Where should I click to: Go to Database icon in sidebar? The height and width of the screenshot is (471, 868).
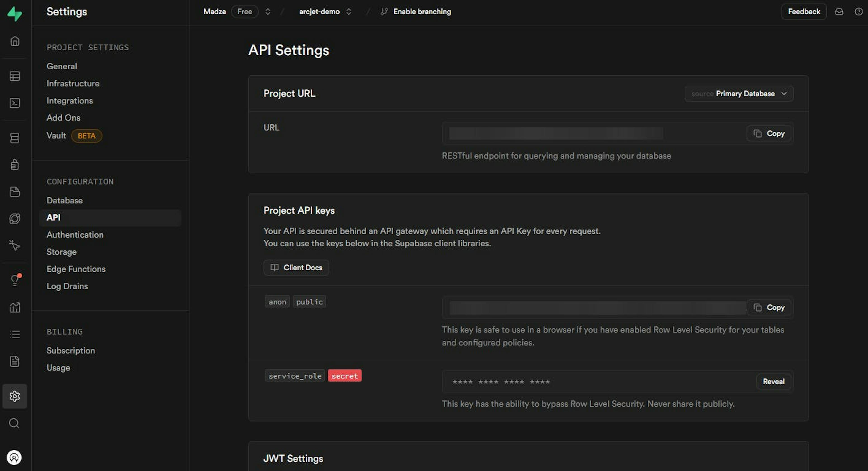[x=14, y=138]
